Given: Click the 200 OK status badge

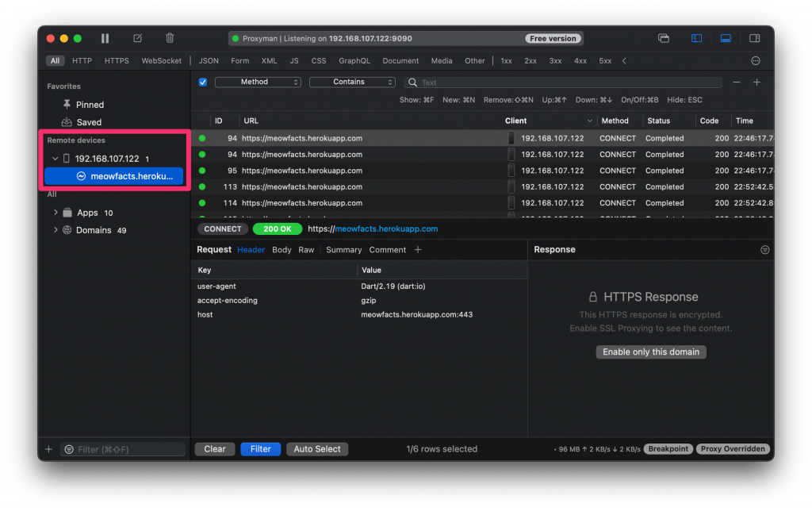Looking at the screenshot, I should click(278, 229).
